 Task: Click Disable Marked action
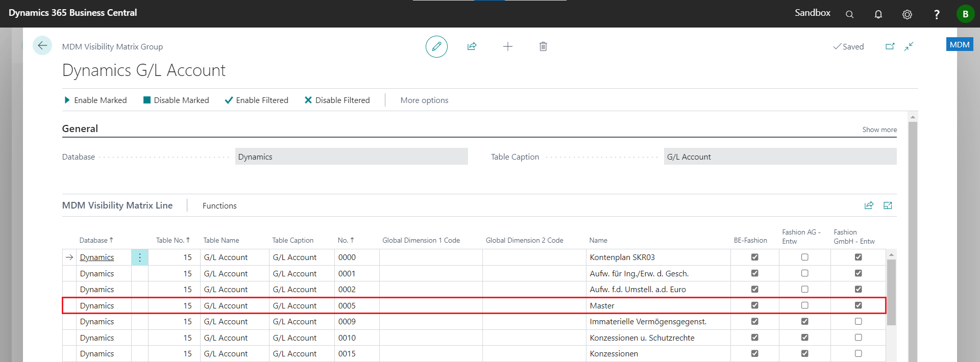coord(176,100)
